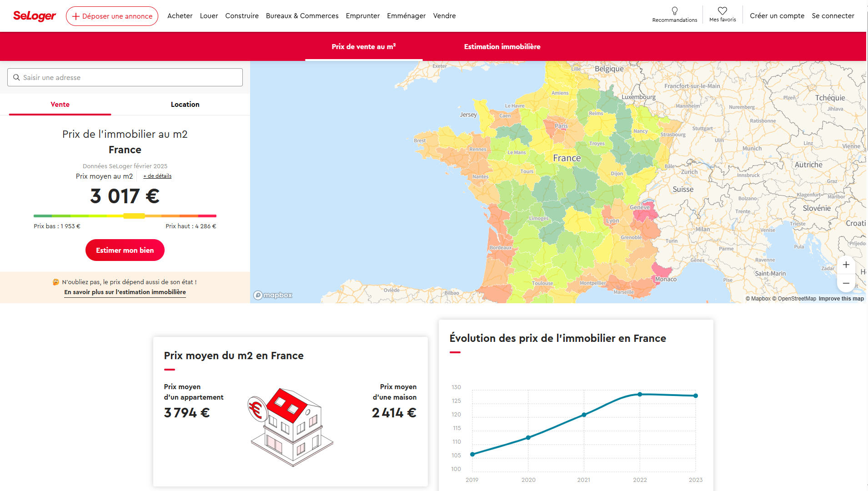Open the Acheter menu

pos(180,16)
